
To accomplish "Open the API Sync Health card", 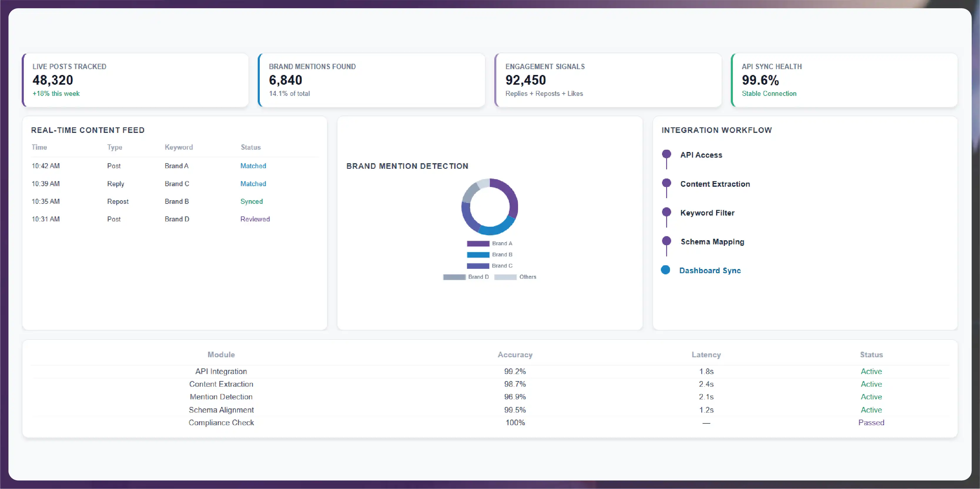I will point(844,80).
